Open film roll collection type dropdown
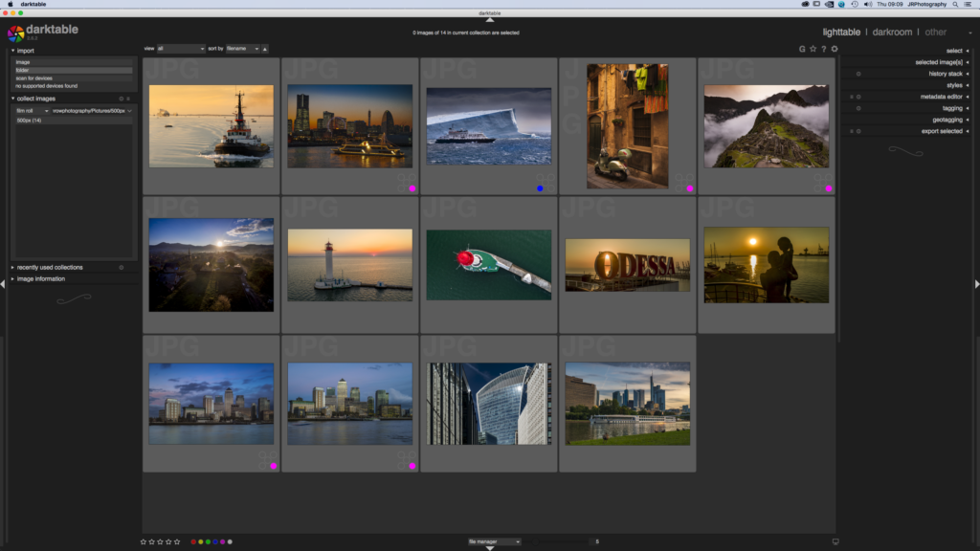 click(32, 111)
